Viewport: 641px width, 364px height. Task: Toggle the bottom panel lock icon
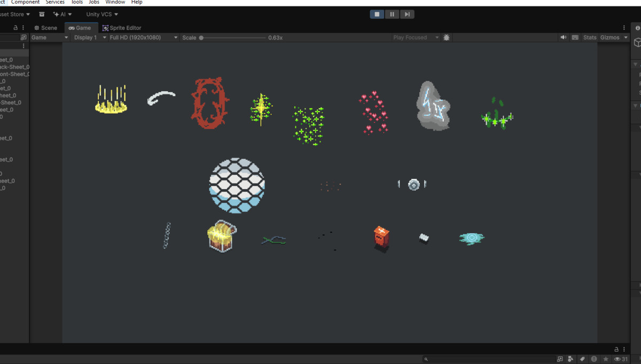[x=616, y=349]
